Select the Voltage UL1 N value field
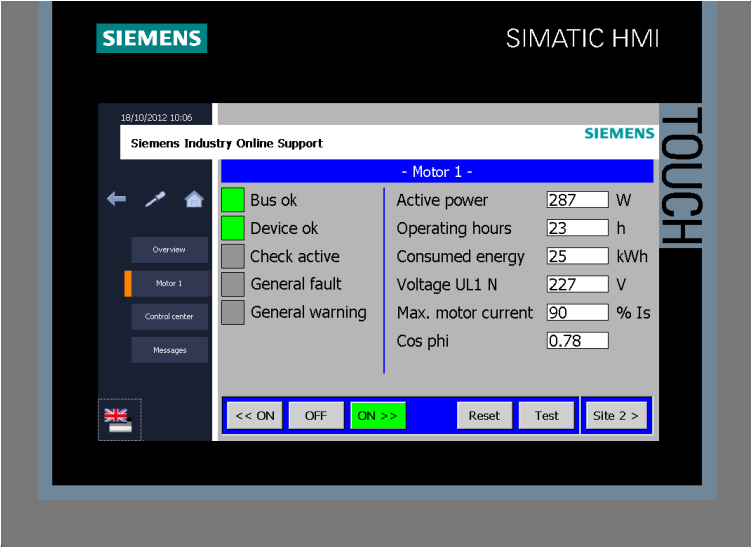The image size is (753, 547). [578, 284]
